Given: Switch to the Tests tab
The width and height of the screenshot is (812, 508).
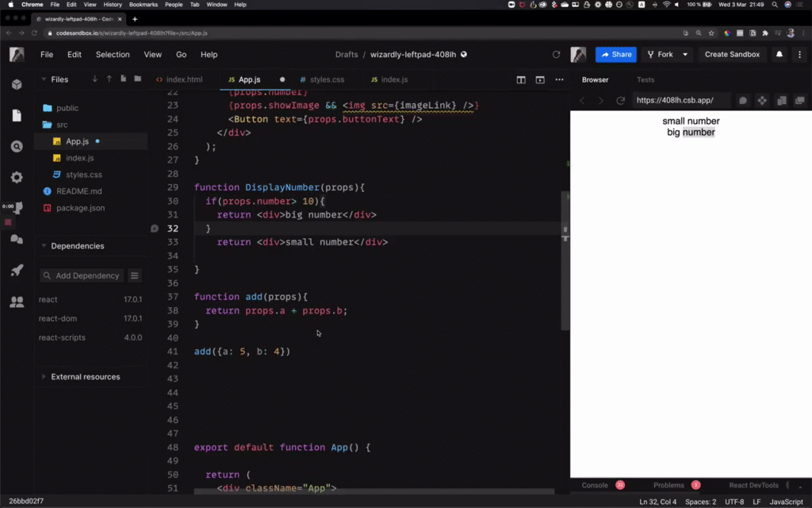Looking at the screenshot, I should pos(645,79).
